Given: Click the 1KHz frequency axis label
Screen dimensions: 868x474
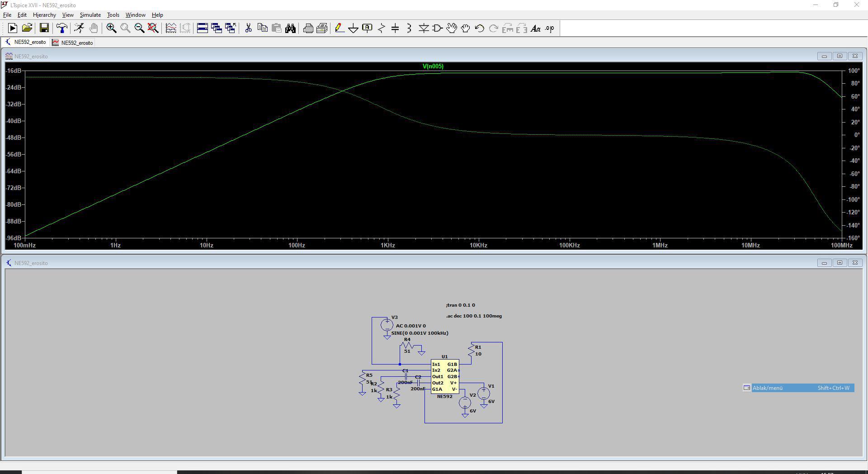Looking at the screenshot, I should click(x=388, y=246).
